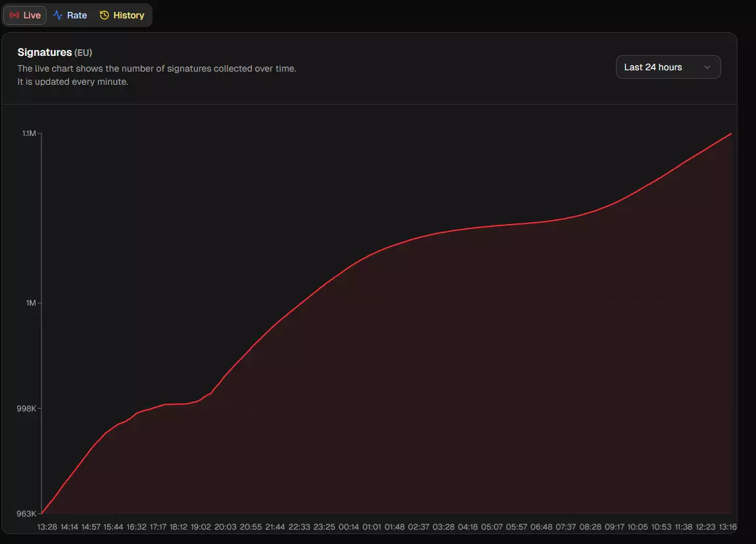Click the chart description text about signatures
The height and width of the screenshot is (544, 756).
pyautogui.click(x=156, y=69)
